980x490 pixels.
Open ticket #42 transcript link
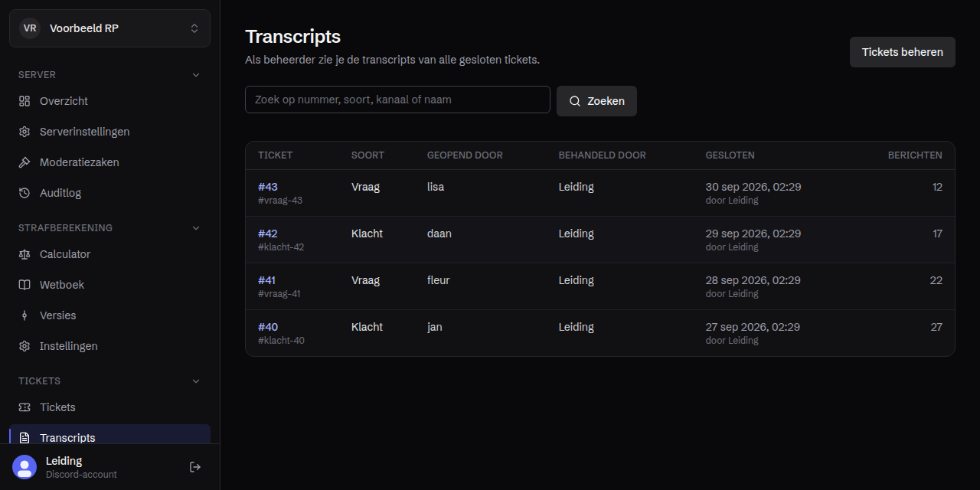point(268,234)
